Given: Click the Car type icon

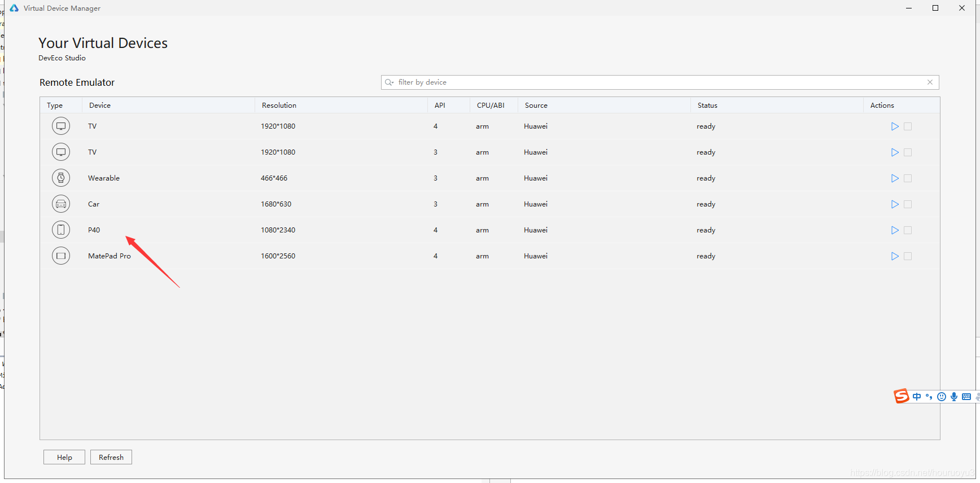Looking at the screenshot, I should click(61, 204).
